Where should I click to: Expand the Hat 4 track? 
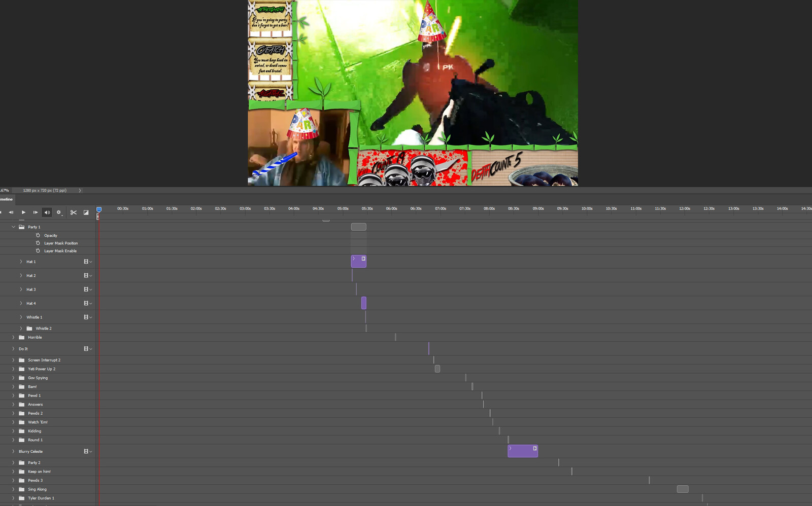[21, 303]
